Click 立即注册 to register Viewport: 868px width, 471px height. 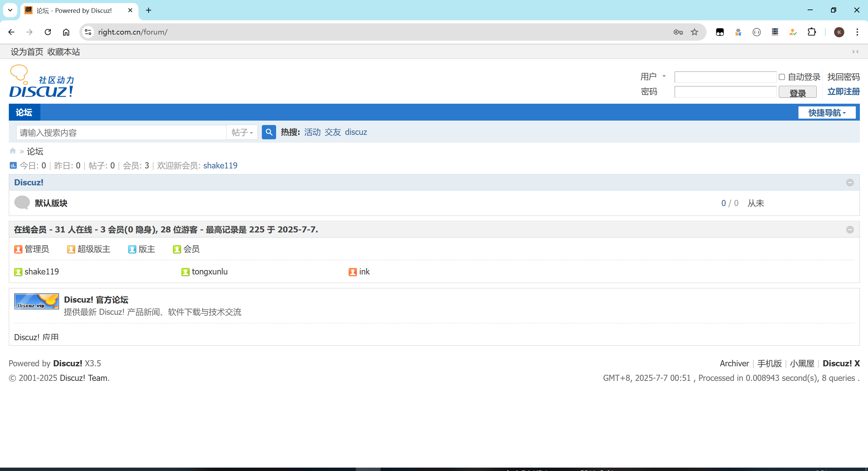(844, 92)
